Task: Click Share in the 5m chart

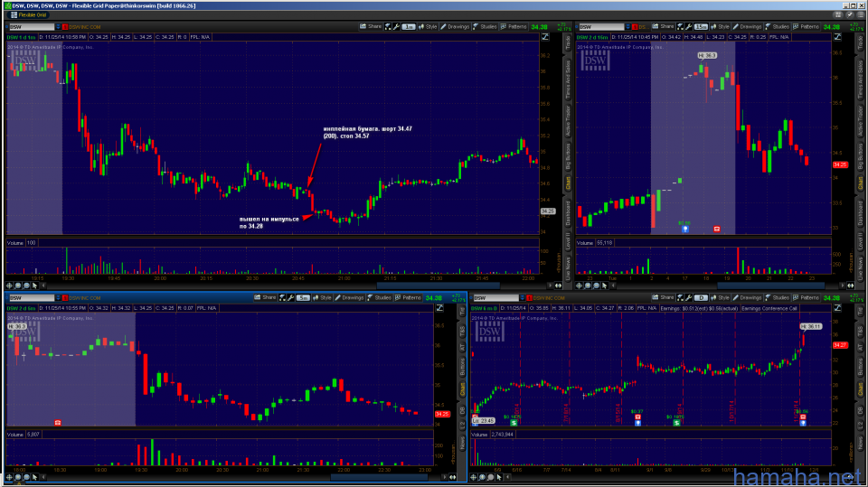Action: tap(265, 298)
